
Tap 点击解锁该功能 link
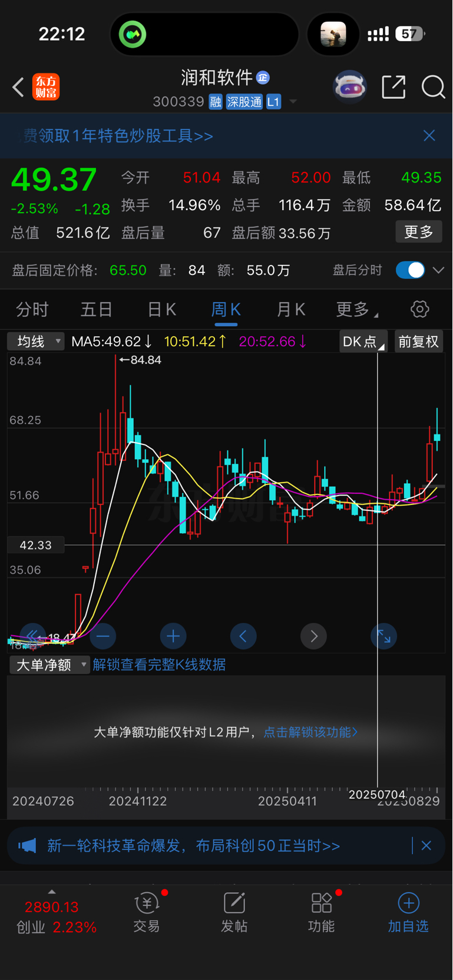(x=310, y=732)
